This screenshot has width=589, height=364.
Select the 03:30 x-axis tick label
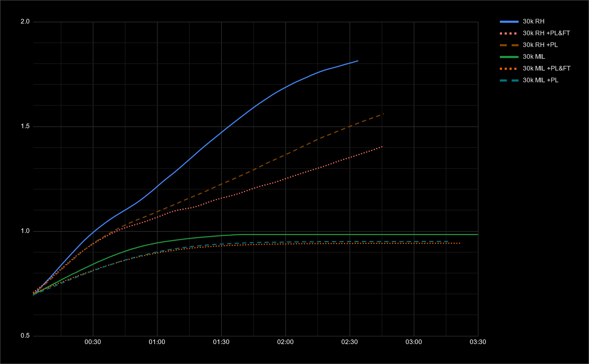point(478,342)
